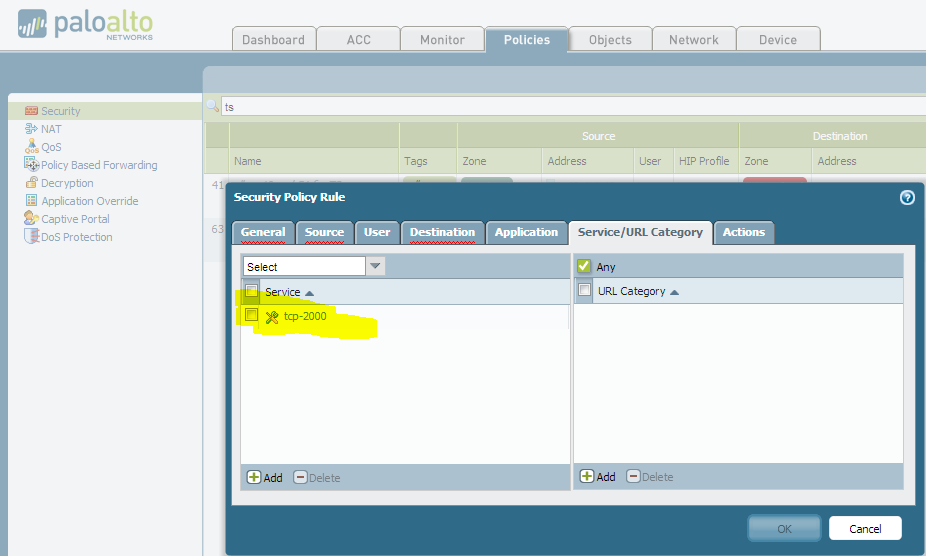This screenshot has width=926, height=556.
Task: Open the service Select dropdown arrow
Action: click(x=375, y=266)
